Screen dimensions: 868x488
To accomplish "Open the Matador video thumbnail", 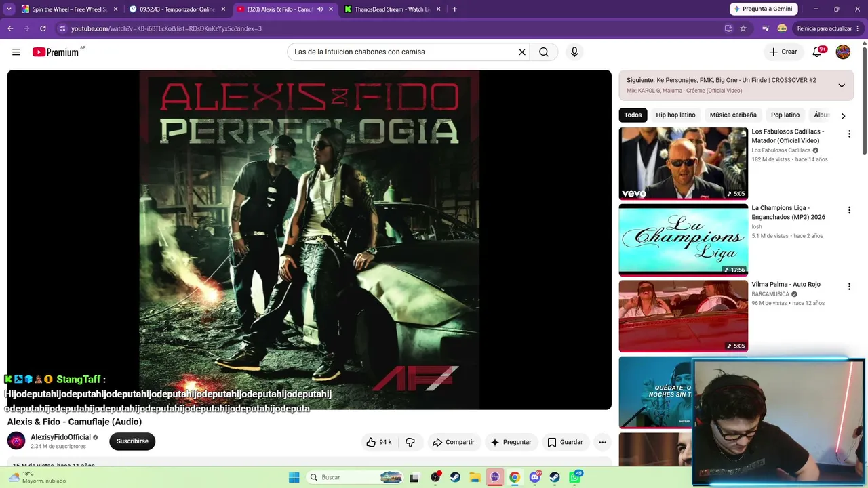I will 683,163.
